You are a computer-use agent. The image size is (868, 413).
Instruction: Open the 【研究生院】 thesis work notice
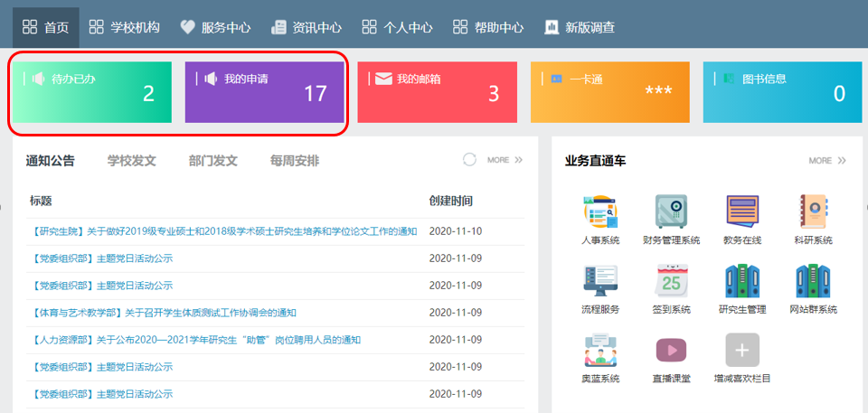pyautogui.click(x=222, y=231)
